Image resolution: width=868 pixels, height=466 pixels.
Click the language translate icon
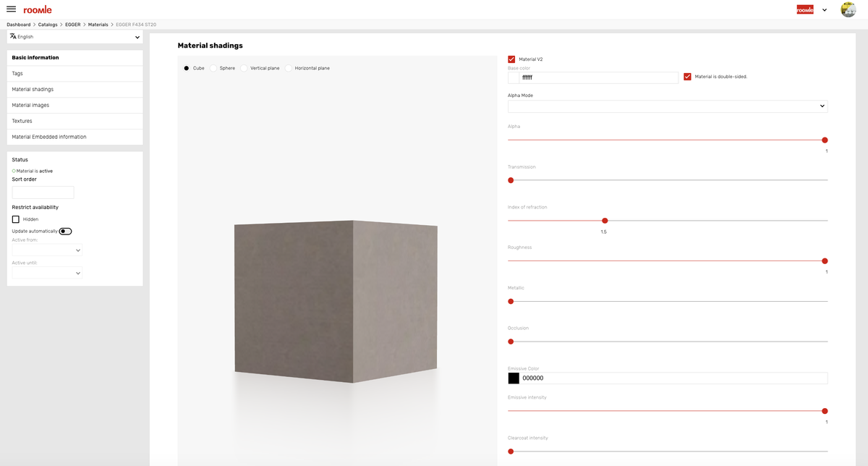[x=13, y=36]
